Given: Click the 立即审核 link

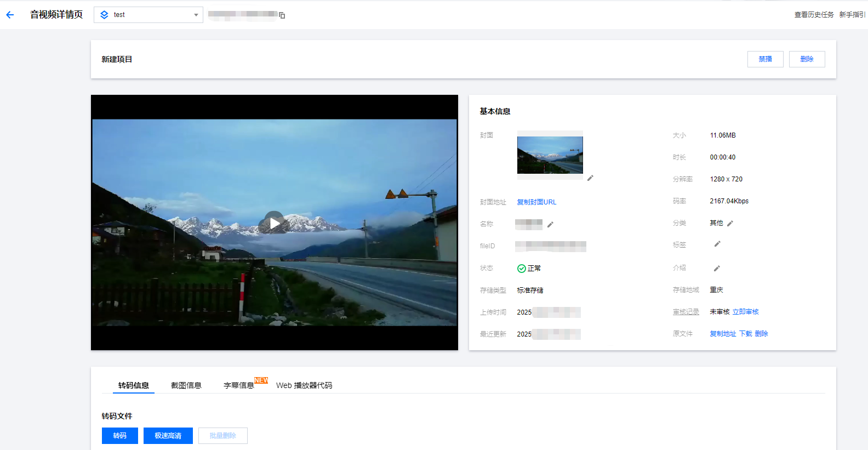Looking at the screenshot, I should [x=745, y=312].
